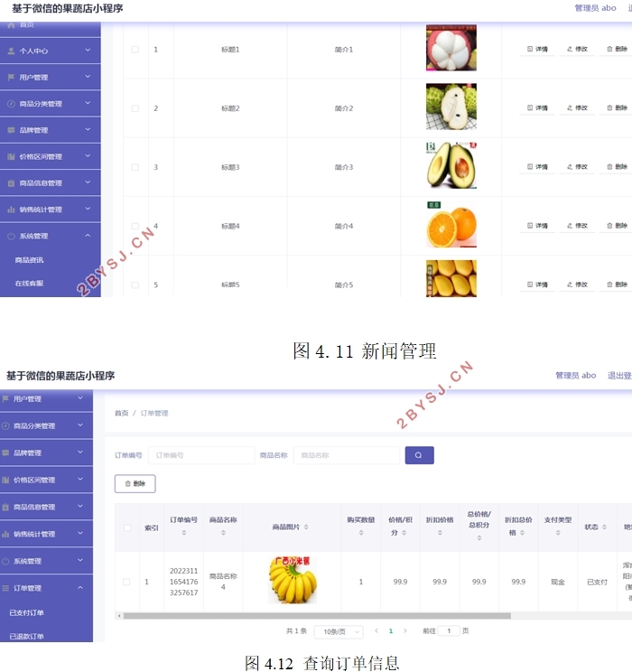Click 修改 for row 标题3

pos(577,167)
